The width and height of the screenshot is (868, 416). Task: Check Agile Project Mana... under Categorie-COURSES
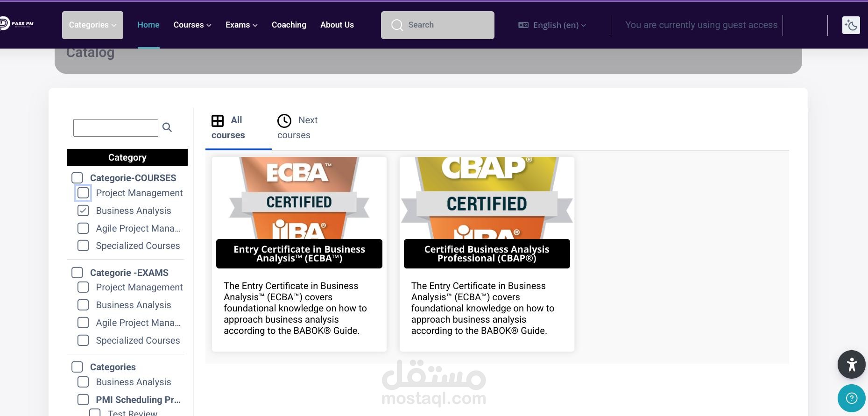click(x=83, y=228)
